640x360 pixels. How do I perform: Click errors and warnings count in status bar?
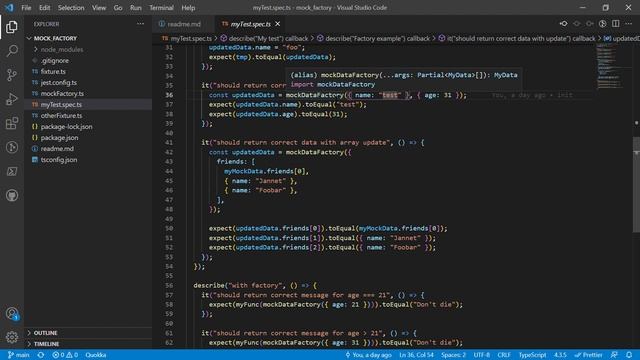65,355
